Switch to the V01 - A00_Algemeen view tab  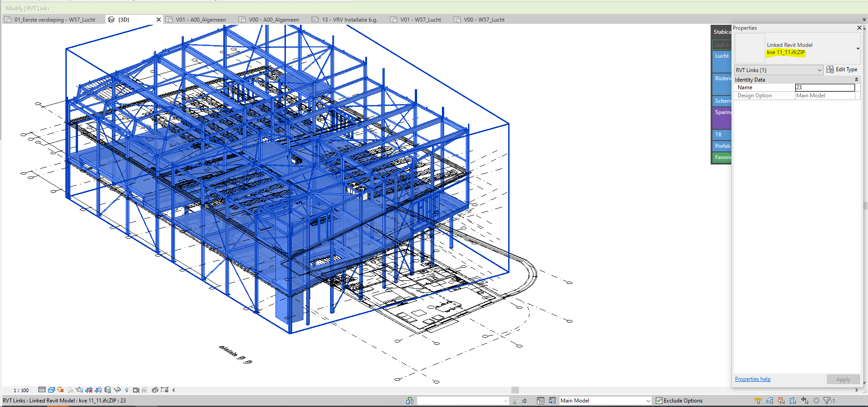197,19
